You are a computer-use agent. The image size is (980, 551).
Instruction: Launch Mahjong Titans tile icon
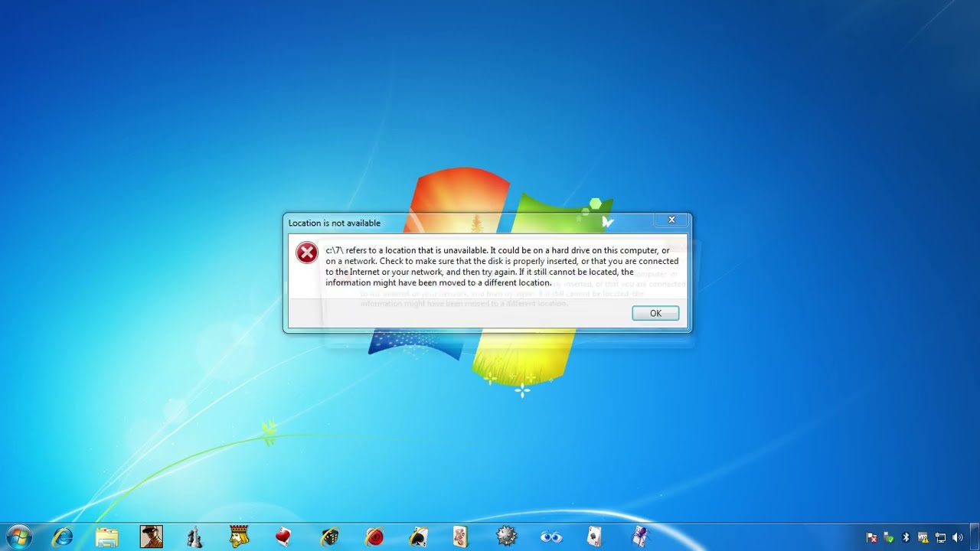pyautogui.click(x=460, y=537)
